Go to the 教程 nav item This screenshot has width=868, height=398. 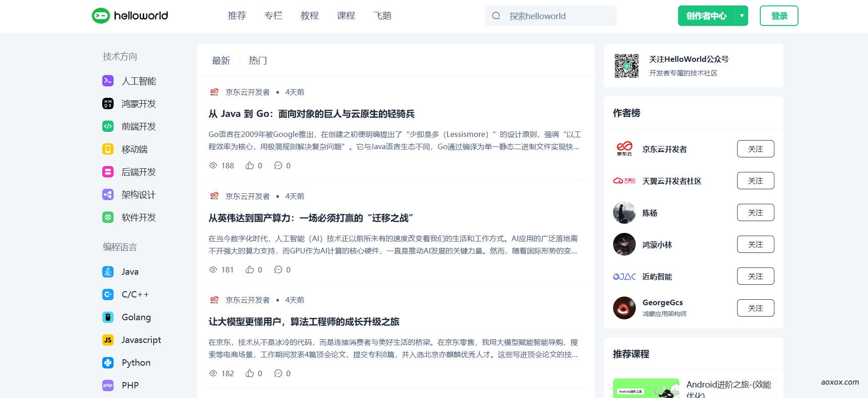click(309, 16)
